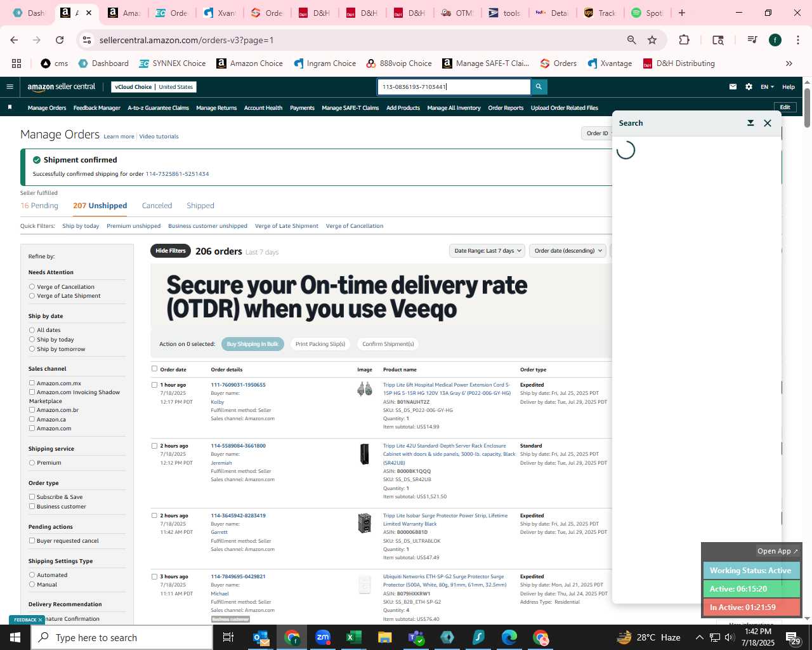Screen dimensions: 812x650
Task: Click the Confirm Shipment(s) button
Action: [388, 344]
